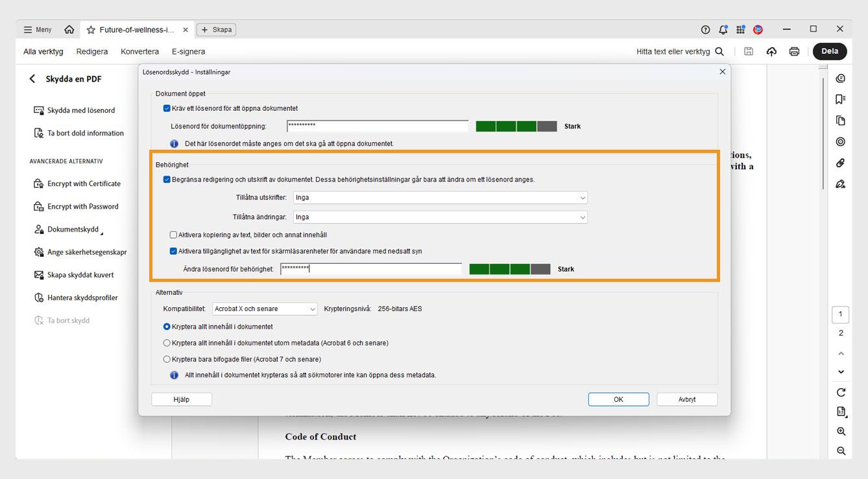Screen dimensions: 868x479
Task: Click the pen signature icon in right sidebar
Action: 841,184
